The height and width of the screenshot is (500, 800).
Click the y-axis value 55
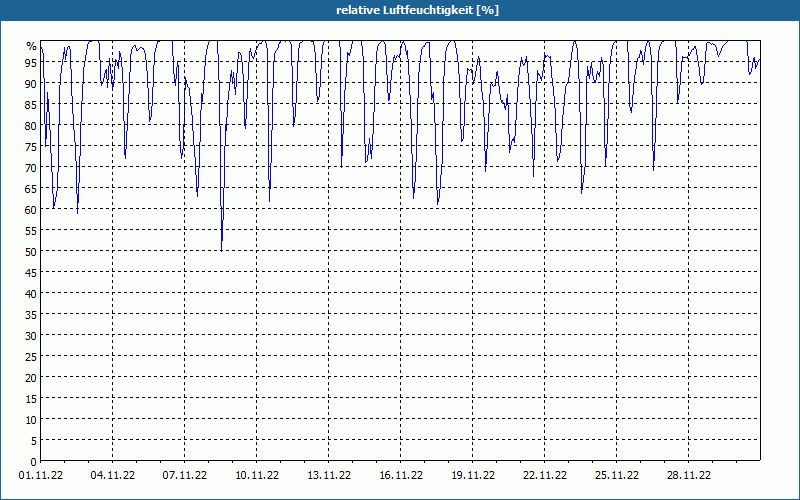pyautogui.click(x=31, y=231)
